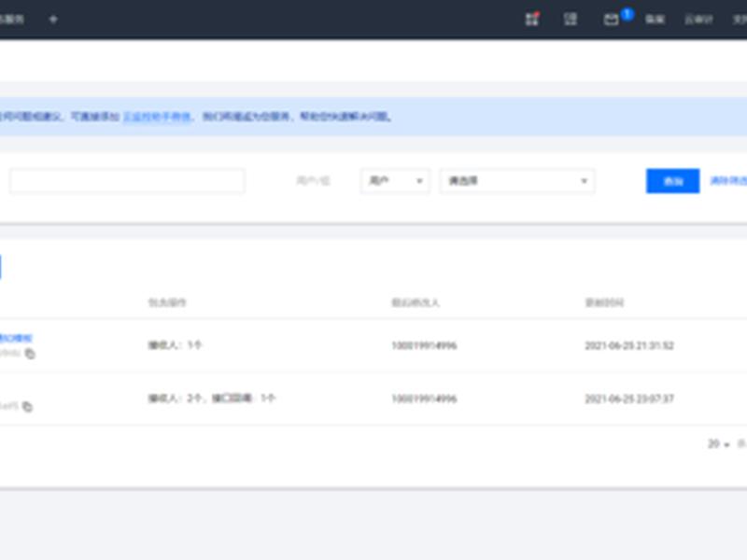This screenshot has width=747, height=560.
Task: Click the column header above 接收人 cells
Action: (167, 302)
